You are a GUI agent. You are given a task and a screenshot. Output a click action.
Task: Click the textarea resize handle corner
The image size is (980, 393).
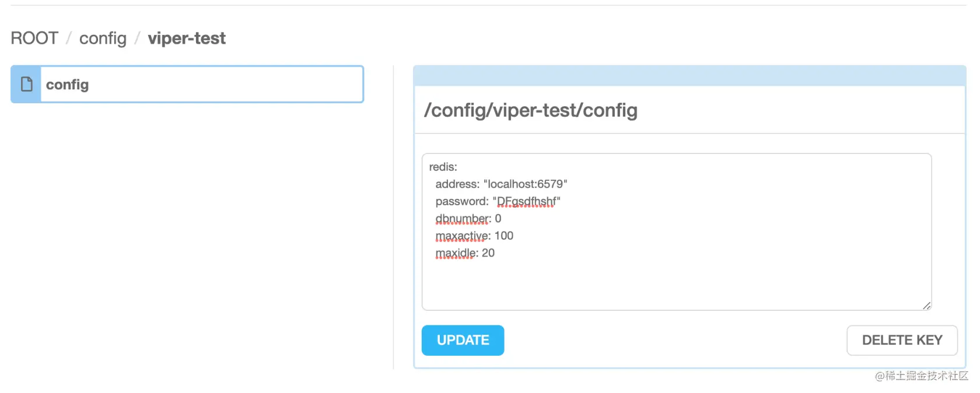tap(926, 306)
